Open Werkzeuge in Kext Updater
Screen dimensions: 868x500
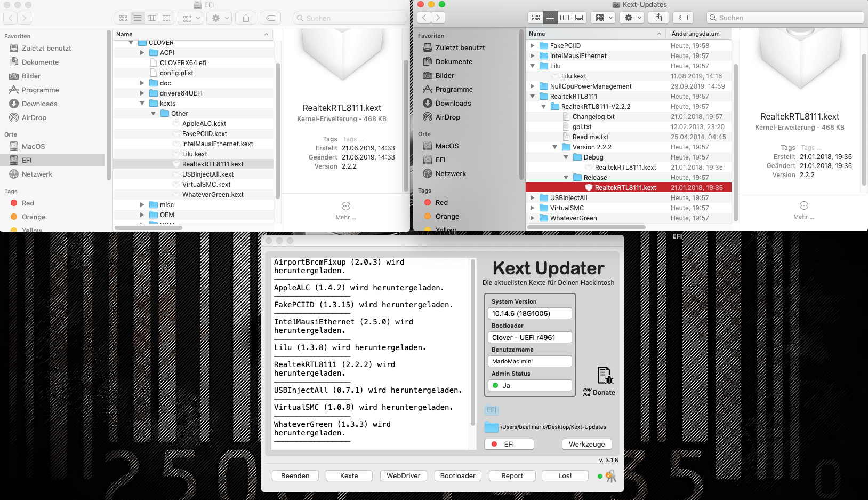point(587,445)
